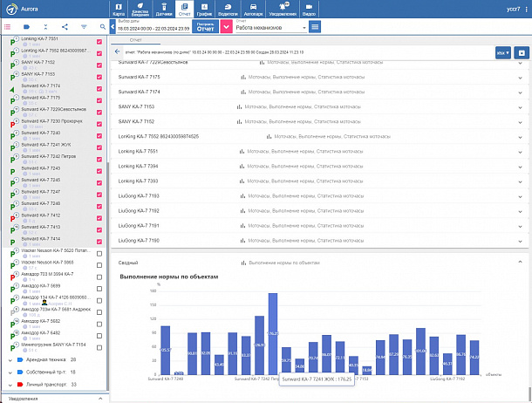Open the pink dropdown arrow button
532x403 pixels.
click(226, 27)
